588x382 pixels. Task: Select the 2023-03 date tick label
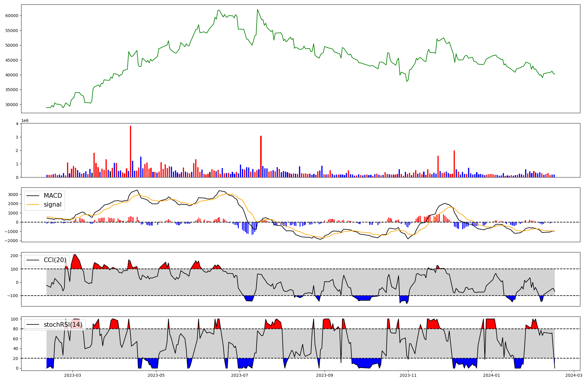pos(73,375)
